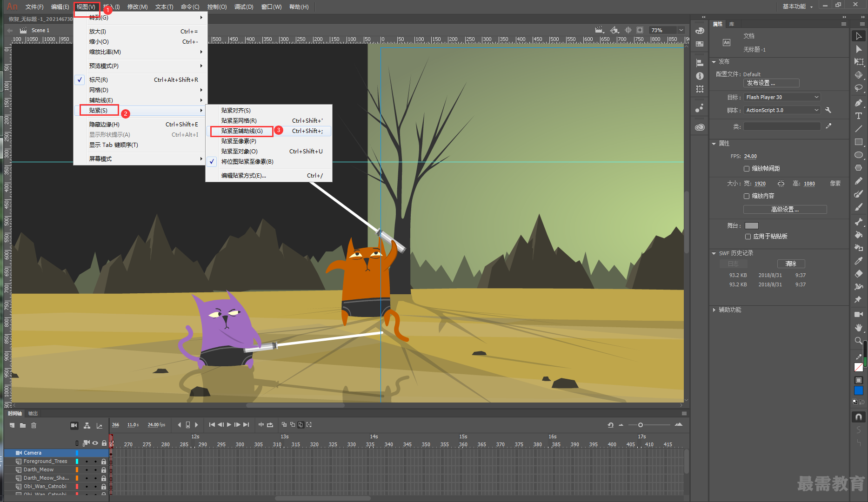Open the 文件(F) menu
Viewport: 868px width, 502px height.
pos(34,7)
